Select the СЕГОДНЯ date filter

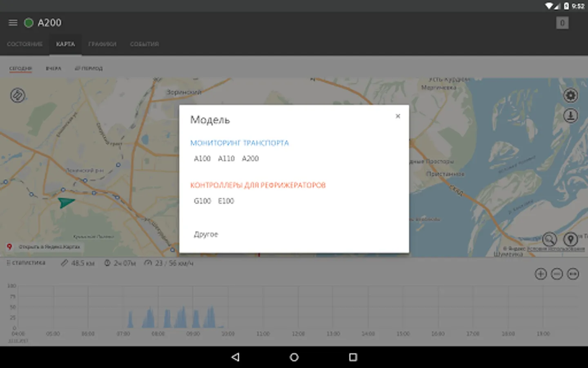(20, 68)
